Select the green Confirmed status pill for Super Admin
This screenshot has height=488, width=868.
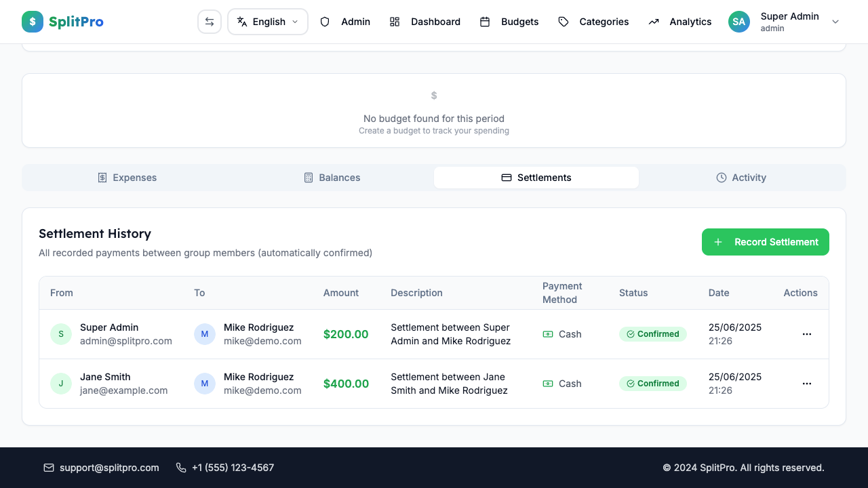653,334
